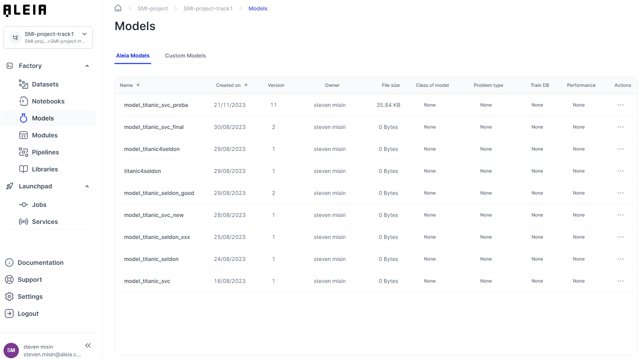Sort the table by Name column arrow
Screen dimensions: 644x359
[138, 85]
